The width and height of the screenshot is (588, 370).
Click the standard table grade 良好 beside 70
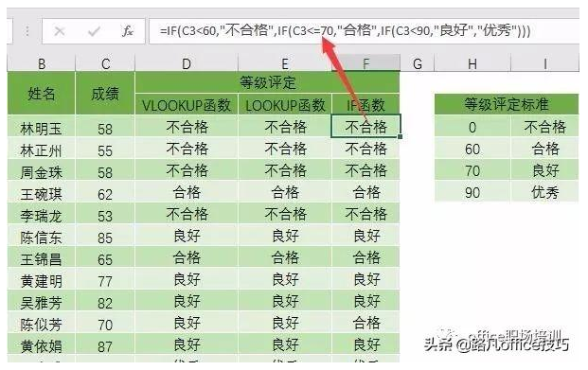[544, 170]
